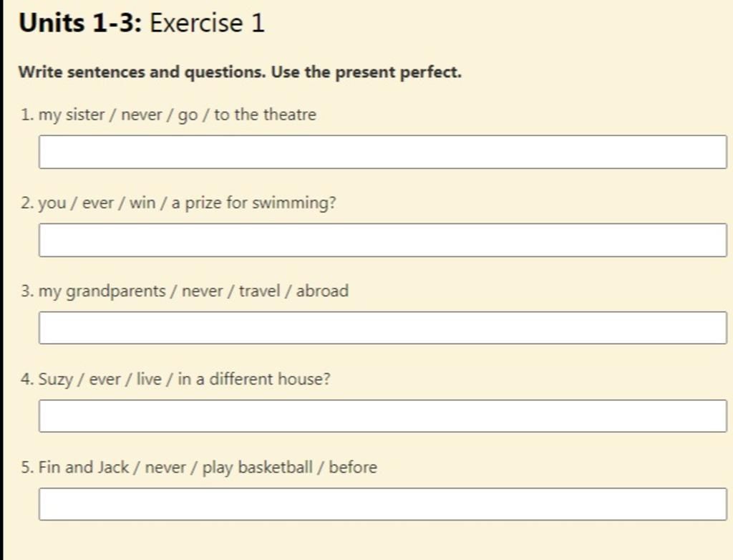The image size is (733, 560).
Task: Click the 'Fin and Jack' prompt text
Action: pos(84,467)
